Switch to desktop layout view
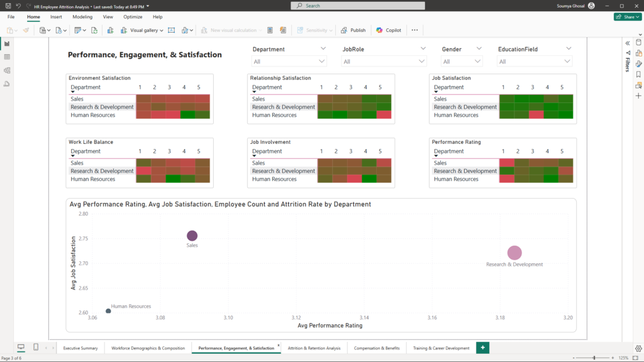The width and height of the screenshot is (644, 362). pyautogui.click(x=21, y=348)
